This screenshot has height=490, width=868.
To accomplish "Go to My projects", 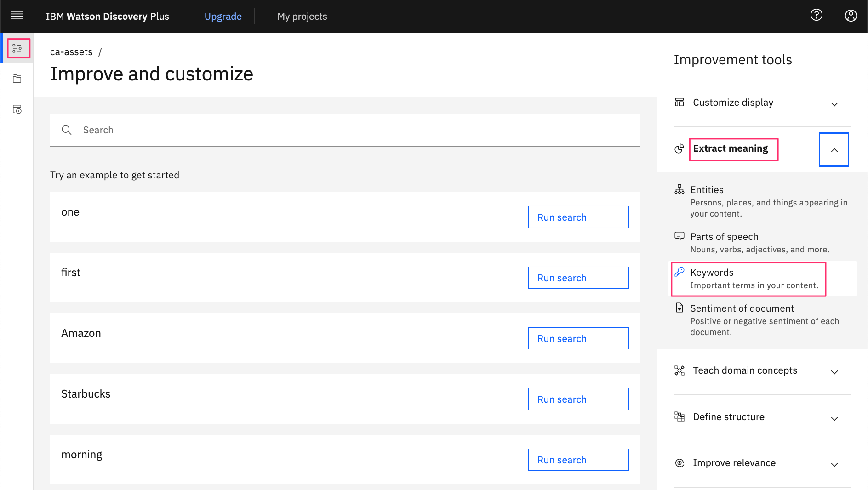I will point(302,17).
